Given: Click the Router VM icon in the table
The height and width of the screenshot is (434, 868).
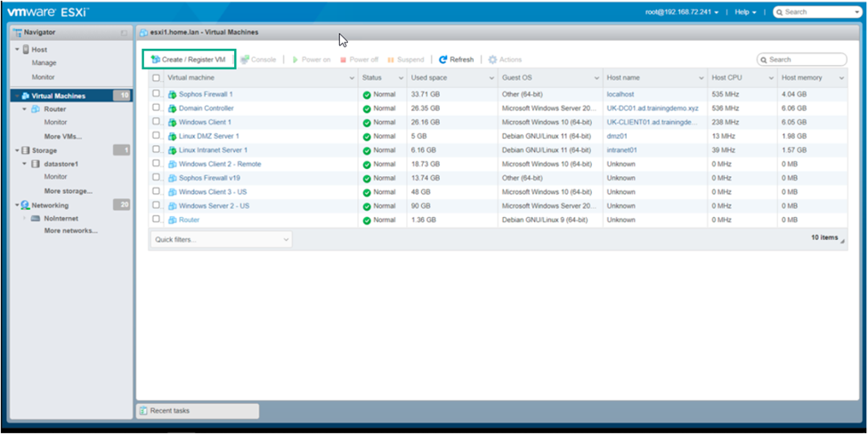Looking at the screenshot, I should pyautogui.click(x=172, y=220).
